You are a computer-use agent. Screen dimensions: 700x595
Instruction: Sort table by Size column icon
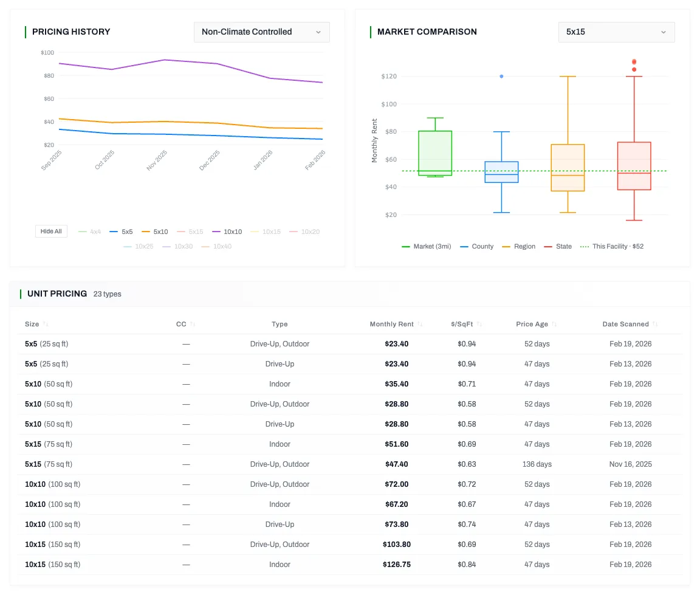(46, 325)
